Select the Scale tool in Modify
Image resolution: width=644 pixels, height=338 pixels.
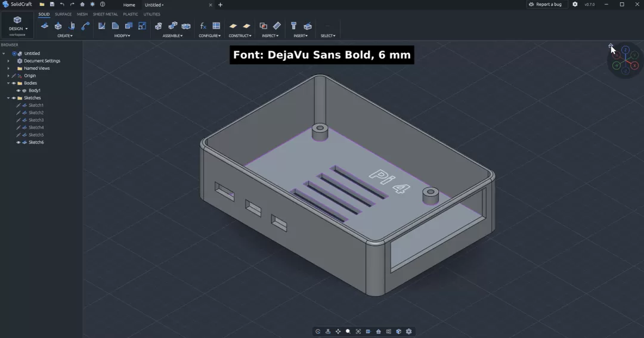tap(142, 26)
